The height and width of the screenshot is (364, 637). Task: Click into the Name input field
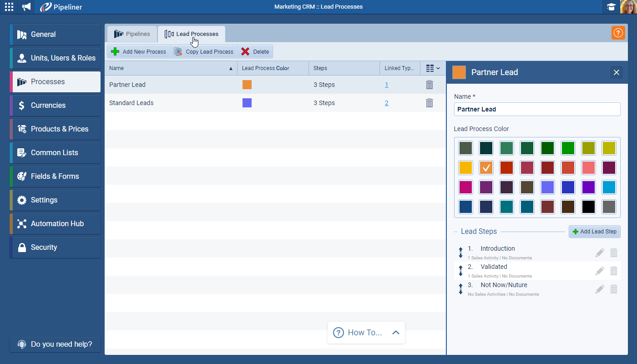coord(537,109)
